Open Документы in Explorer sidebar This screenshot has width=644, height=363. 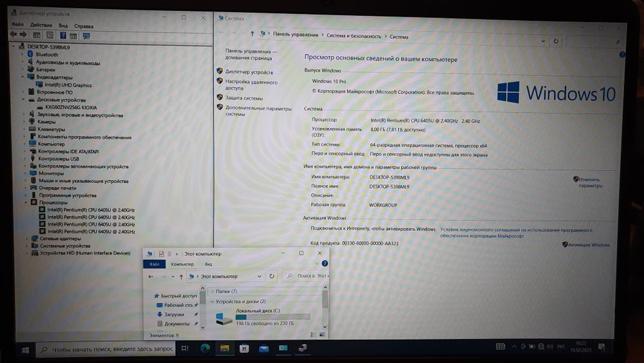pyautogui.click(x=177, y=324)
